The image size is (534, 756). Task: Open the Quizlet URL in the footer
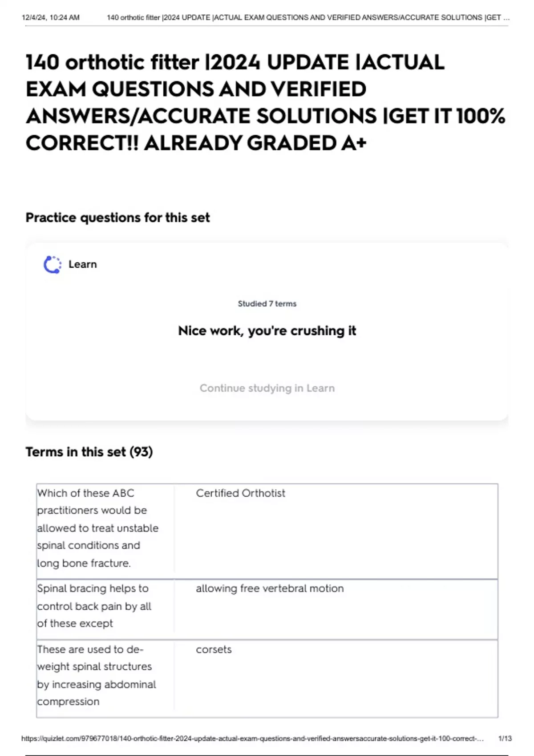coord(252,739)
